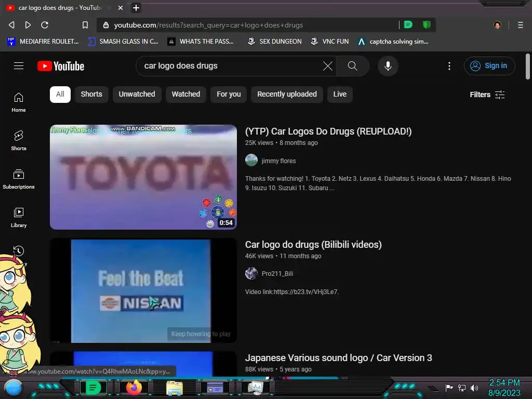Open the VNC FUN bookmark
The height and width of the screenshot is (399, 532).
(329, 42)
